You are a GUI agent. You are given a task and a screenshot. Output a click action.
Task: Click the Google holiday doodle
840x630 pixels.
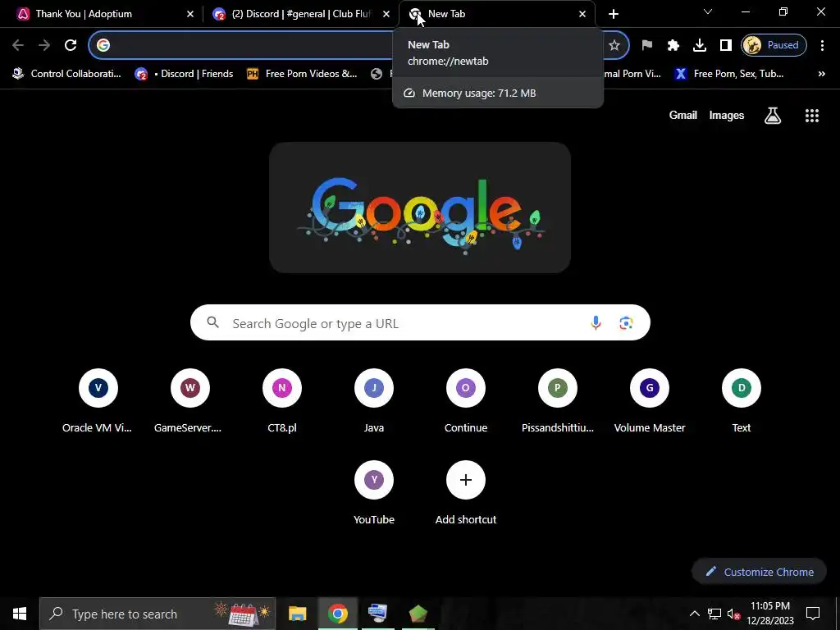(x=420, y=208)
